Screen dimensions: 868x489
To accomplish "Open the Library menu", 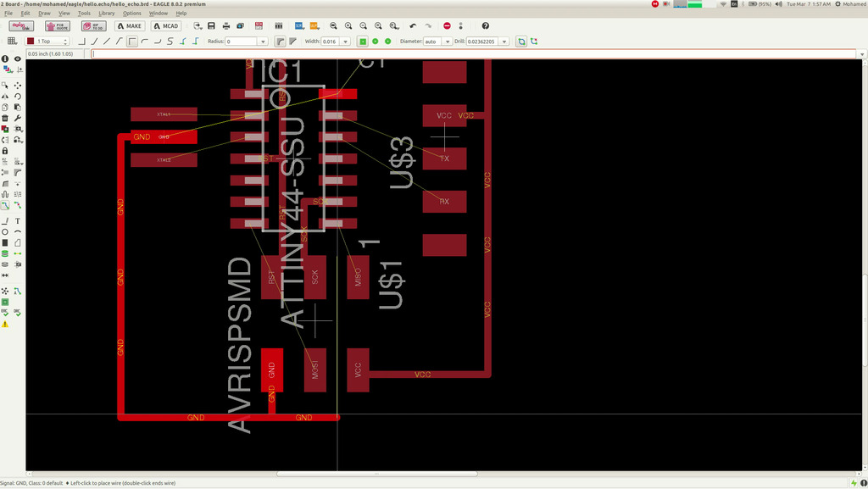I will [106, 14].
